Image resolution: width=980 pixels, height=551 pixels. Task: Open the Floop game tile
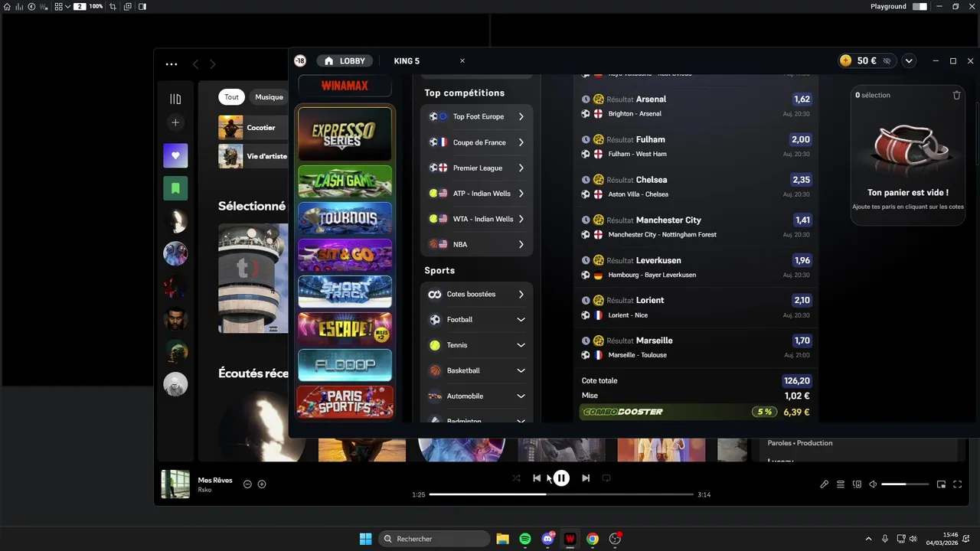click(345, 365)
